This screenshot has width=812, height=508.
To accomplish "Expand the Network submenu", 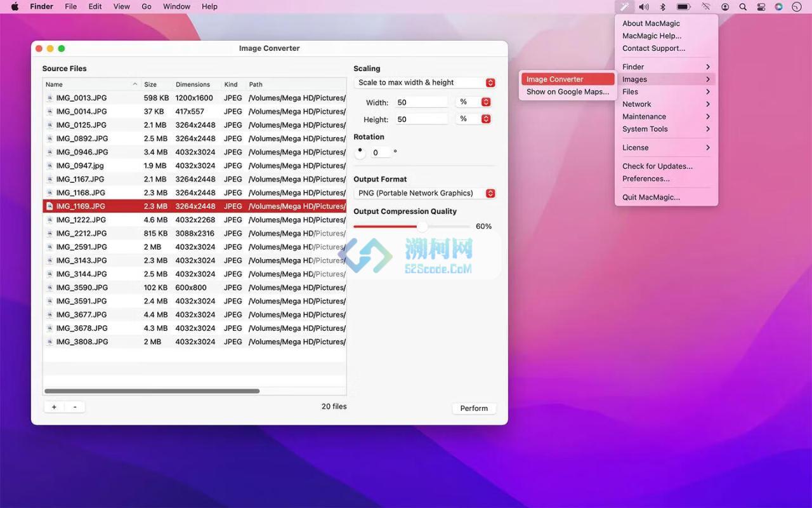I will tap(666, 104).
